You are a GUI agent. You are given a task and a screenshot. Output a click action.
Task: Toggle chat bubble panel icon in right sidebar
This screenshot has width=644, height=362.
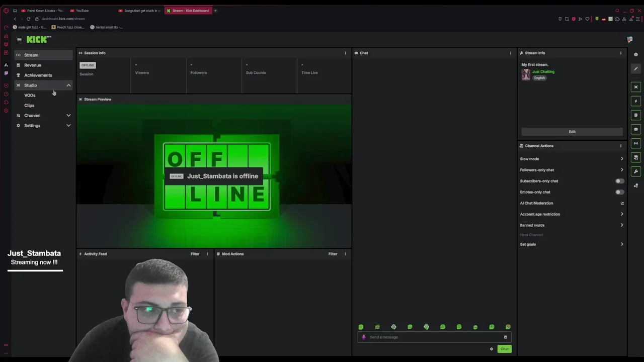(x=636, y=129)
